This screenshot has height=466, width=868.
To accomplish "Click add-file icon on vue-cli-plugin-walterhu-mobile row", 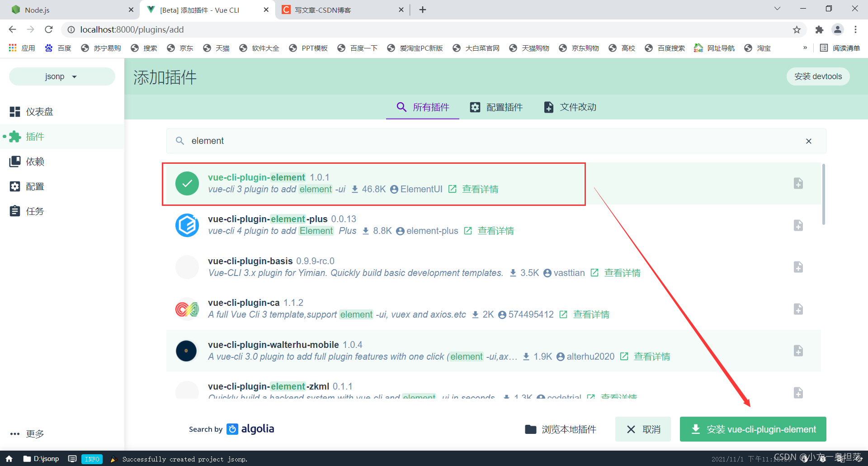I will click(798, 351).
